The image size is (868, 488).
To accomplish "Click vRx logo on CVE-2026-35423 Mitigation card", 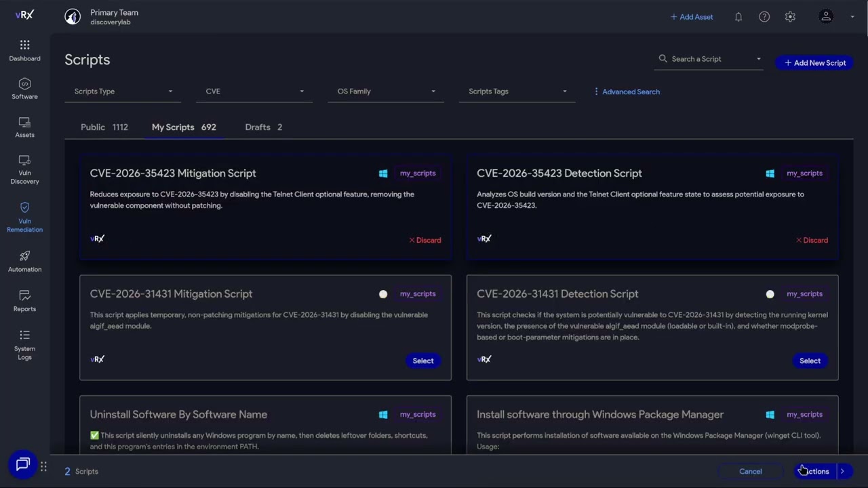I will tap(97, 239).
